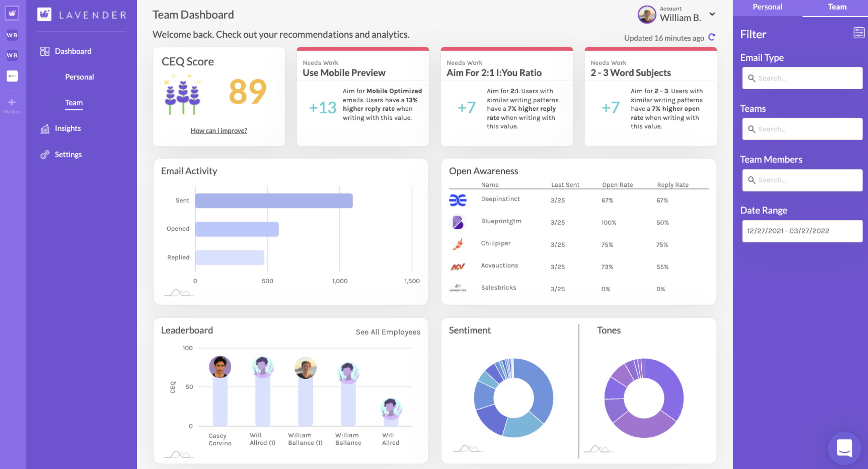Click the Lavender logo icon in sidebar header
This screenshot has height=469, width=868.
click(x=44, y=15)
